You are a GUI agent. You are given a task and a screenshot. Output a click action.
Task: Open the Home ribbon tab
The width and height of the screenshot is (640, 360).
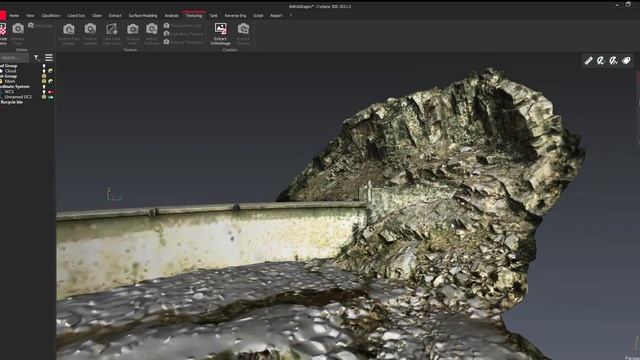point(14,16)
